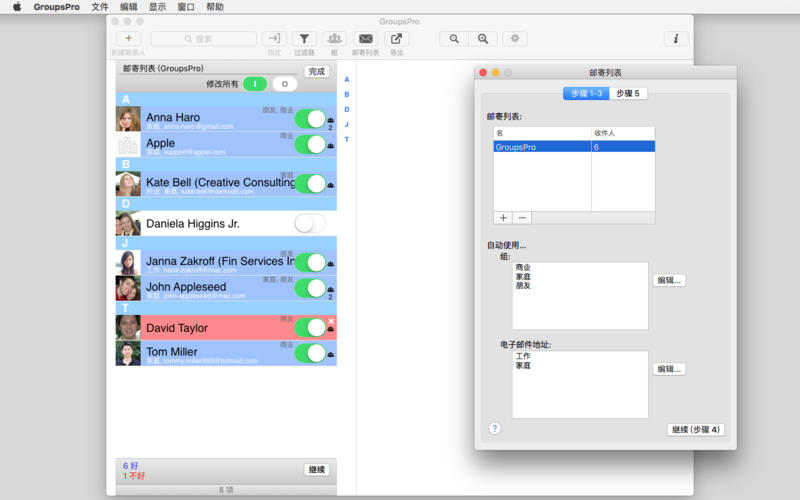Open the filter funnel tool

coord(304,38)
